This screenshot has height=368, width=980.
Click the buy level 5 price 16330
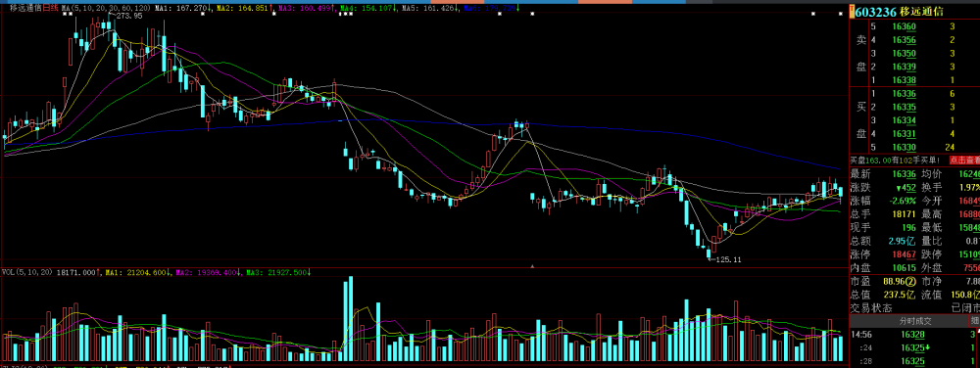tap(905, 147)
